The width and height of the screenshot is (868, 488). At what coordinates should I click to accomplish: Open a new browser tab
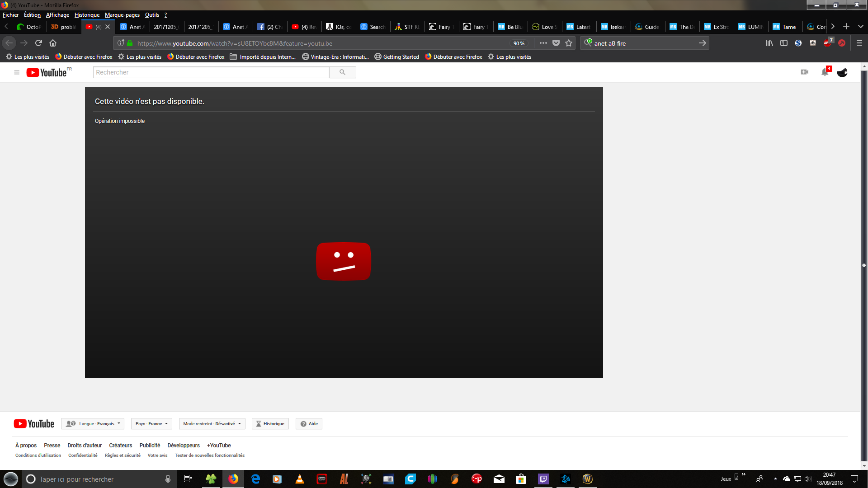pos(846,27)
